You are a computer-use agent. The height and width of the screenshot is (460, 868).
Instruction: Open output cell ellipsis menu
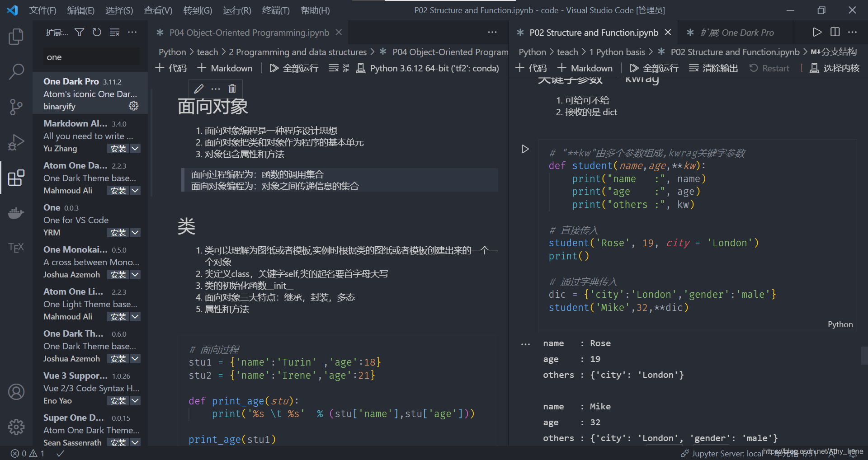(x=525, y=344)
